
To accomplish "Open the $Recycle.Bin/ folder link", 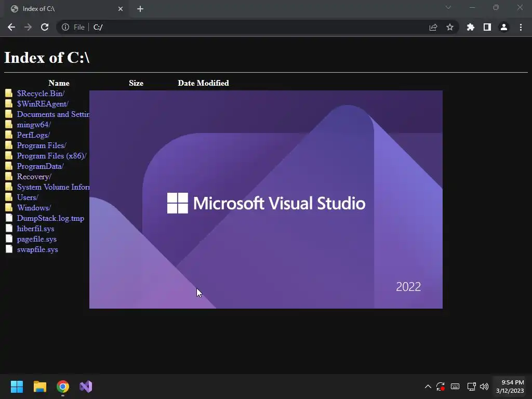I will click(x=41, y=94).
